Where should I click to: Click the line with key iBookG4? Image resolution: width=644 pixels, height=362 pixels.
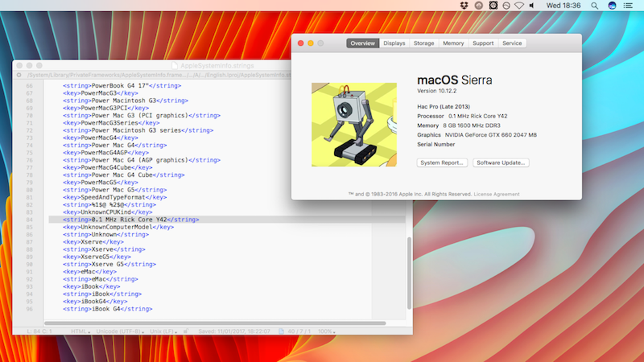(95, 301)
